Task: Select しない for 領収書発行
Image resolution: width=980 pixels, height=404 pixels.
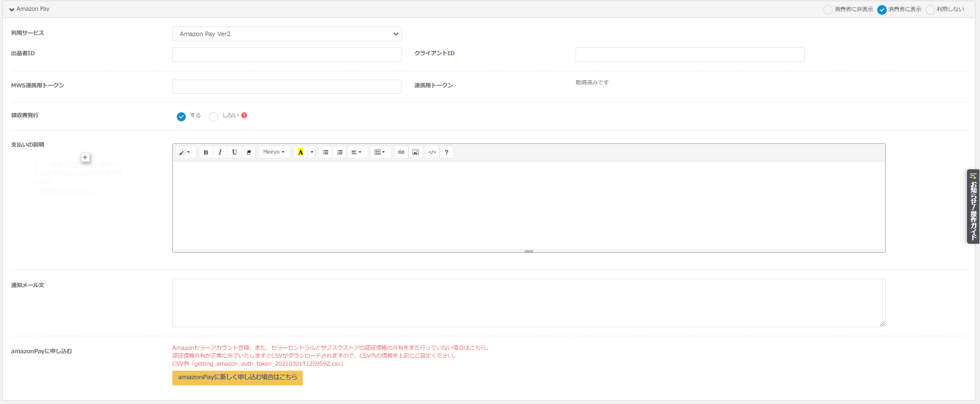Action: [214, 117]
